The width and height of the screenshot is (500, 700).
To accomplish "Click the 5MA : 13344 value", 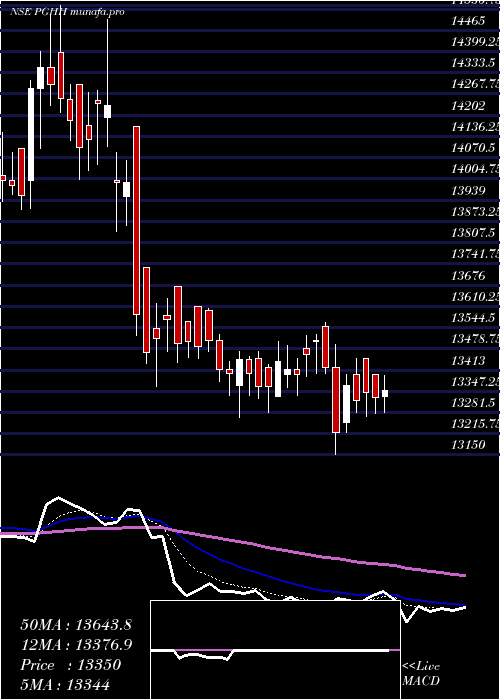I will point(65,685).
